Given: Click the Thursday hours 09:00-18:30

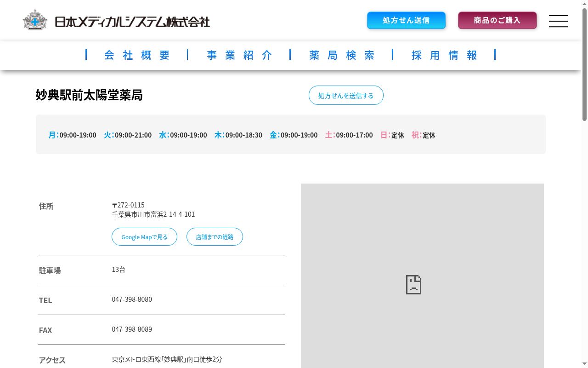Looking at the screenshot, I should (x=243, y=135).
